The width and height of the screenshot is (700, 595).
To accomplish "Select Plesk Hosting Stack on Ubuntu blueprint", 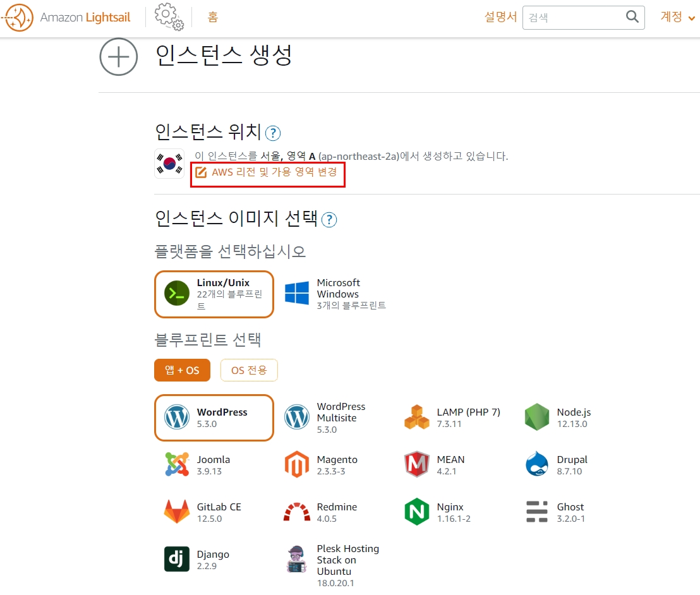I will click(x=332, y=565).
